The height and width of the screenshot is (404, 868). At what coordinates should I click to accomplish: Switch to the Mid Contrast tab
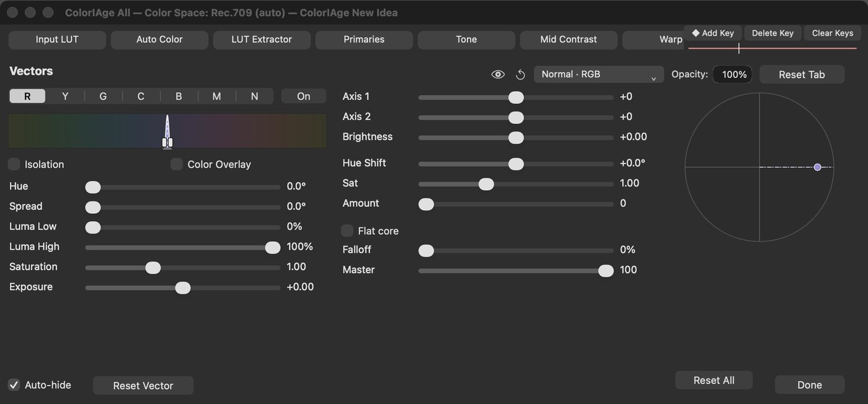click(x=569, y=40)
